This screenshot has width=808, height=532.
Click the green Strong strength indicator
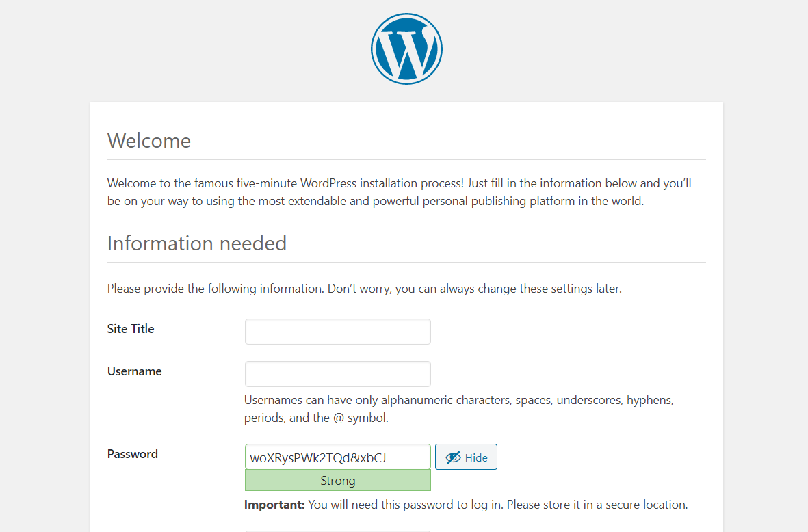point(337,481)
